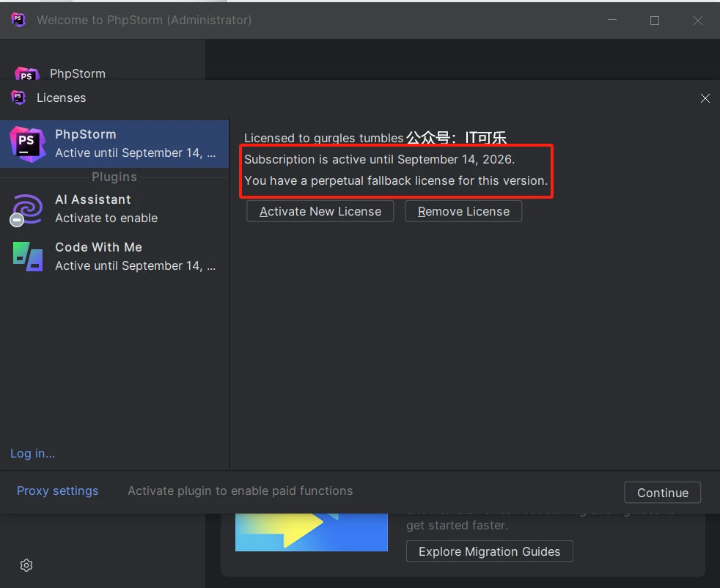Close the Licenses dialog
Image resolution: width=720 pixels, height=588 pixels.
pos(705,98)
